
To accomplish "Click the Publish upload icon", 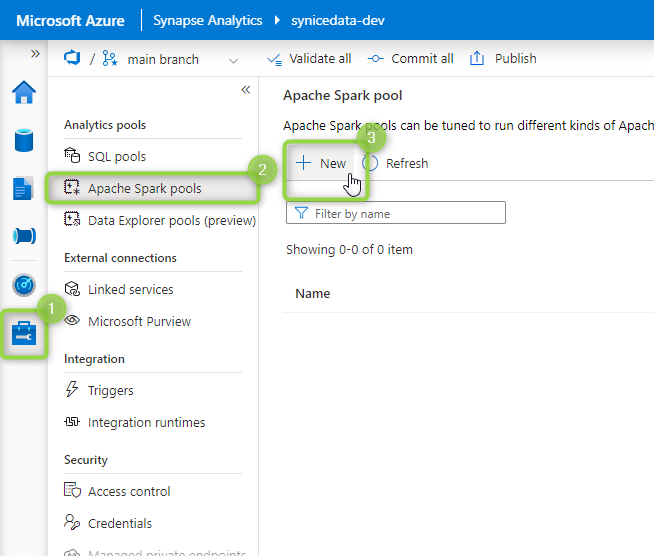I will pos(477,58).
